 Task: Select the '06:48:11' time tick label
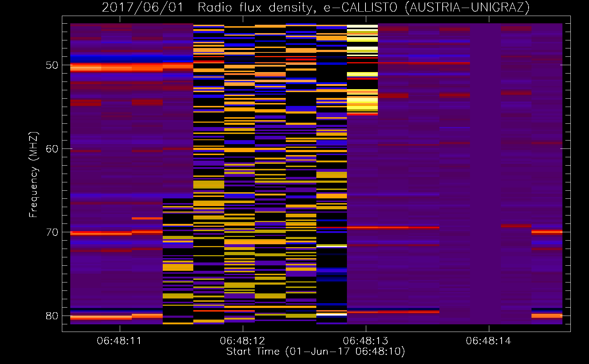point(119,341)
